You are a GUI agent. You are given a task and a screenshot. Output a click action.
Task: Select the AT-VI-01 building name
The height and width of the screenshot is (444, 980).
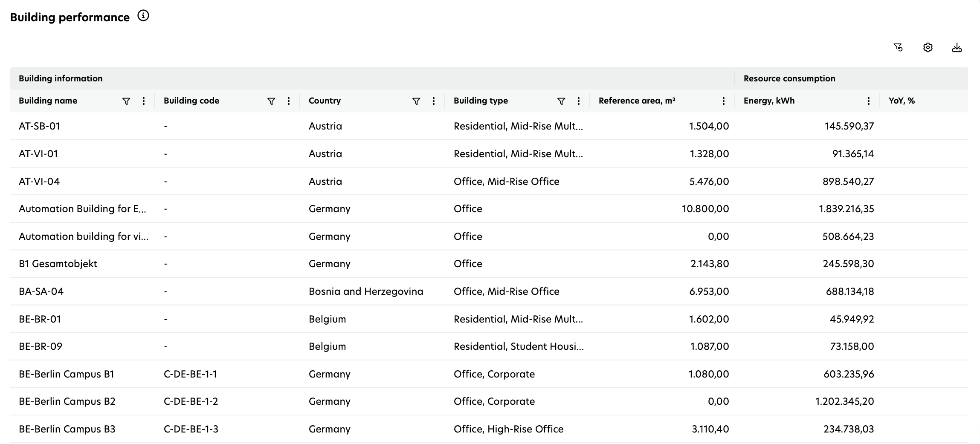click(x=38, y=154)
